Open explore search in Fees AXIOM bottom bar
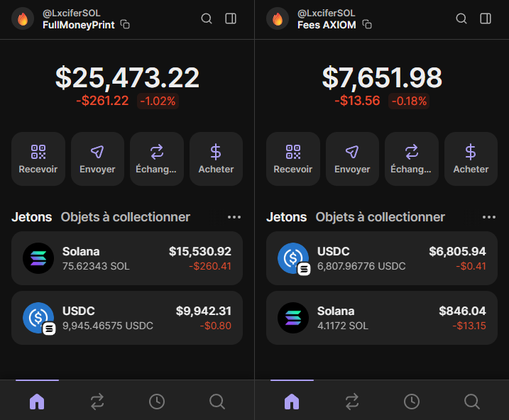 point(471,402)
